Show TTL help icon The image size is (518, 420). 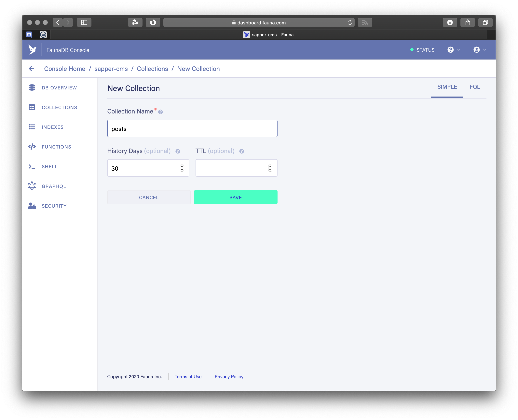pyautogui.click(x=242, y=151)
